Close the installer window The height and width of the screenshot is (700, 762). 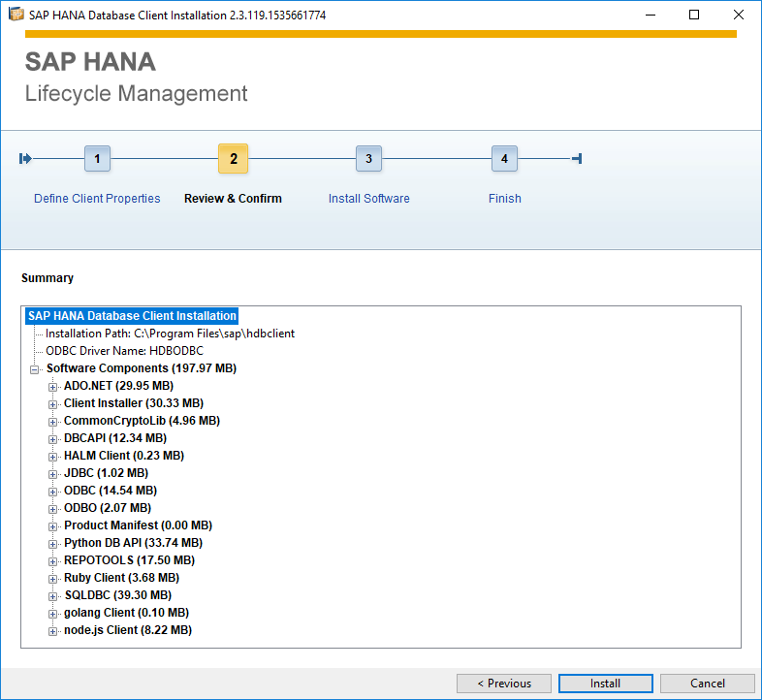tap(738, 16)
